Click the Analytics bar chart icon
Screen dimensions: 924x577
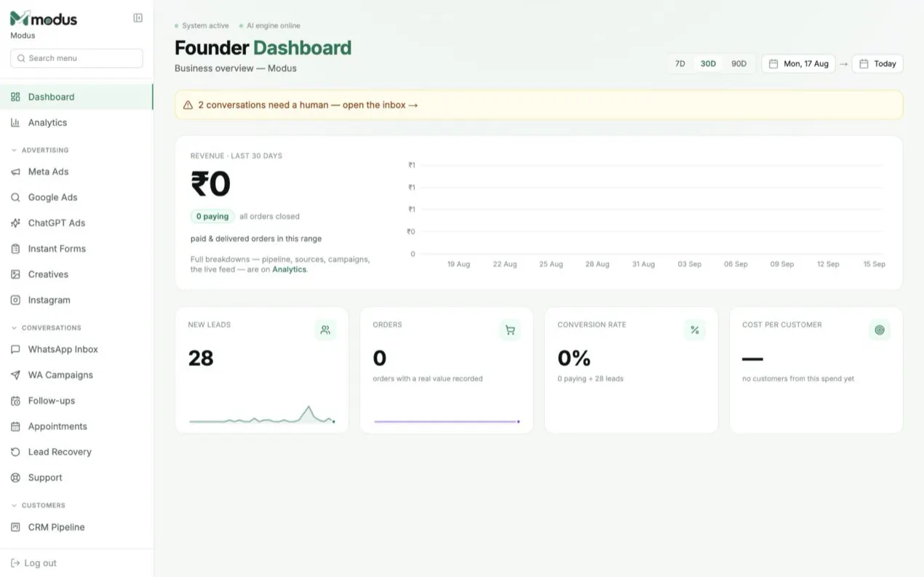tap(15, 123)
